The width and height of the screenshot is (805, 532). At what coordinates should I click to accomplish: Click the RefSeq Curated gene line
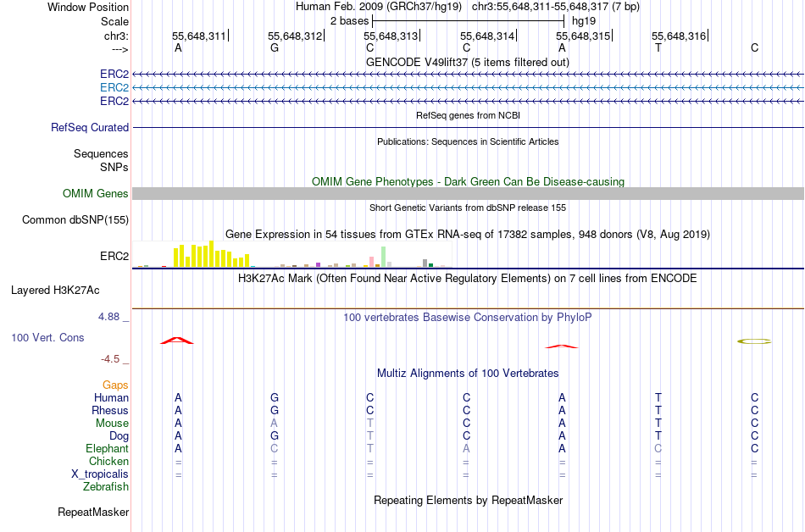point(468,127)
